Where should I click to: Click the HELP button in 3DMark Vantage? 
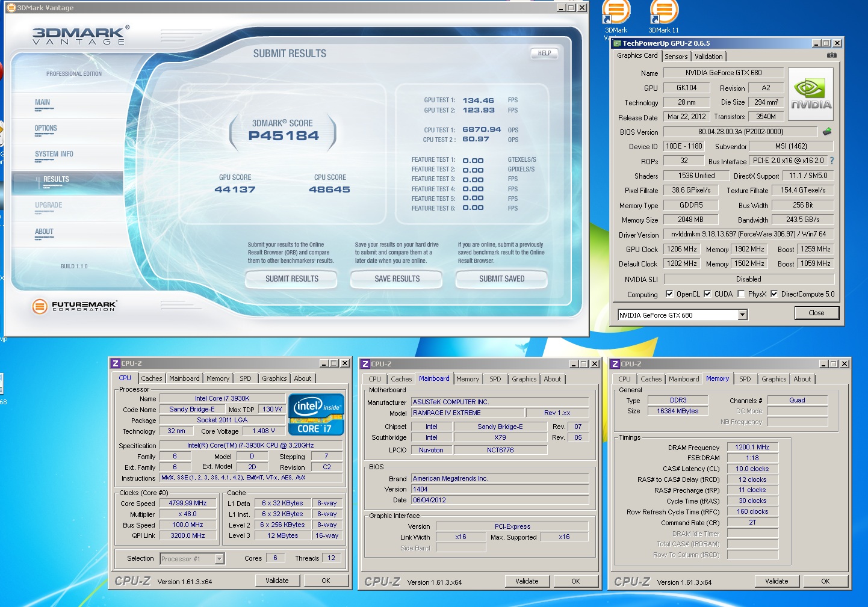pyautogui.click(x=544, y=54)
